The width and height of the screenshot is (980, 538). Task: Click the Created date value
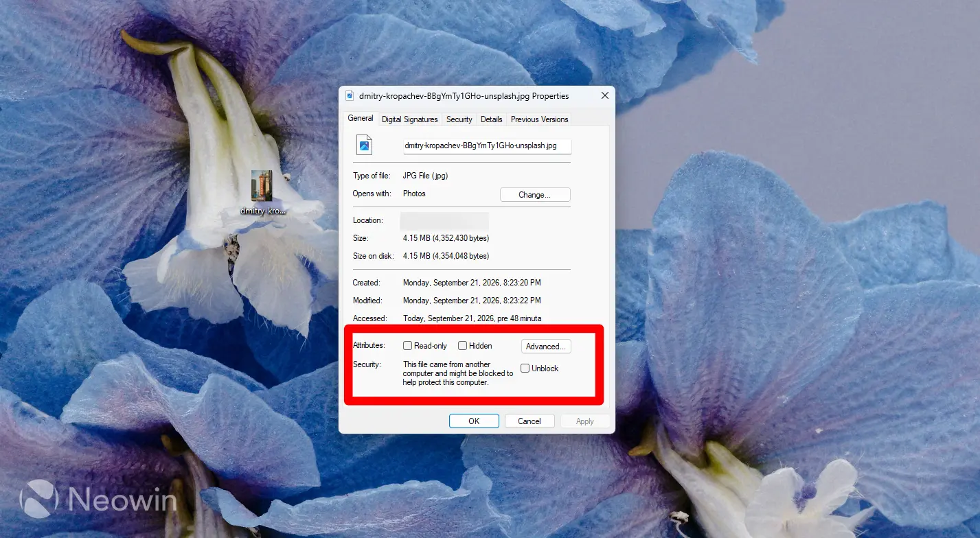coord(472,283)
